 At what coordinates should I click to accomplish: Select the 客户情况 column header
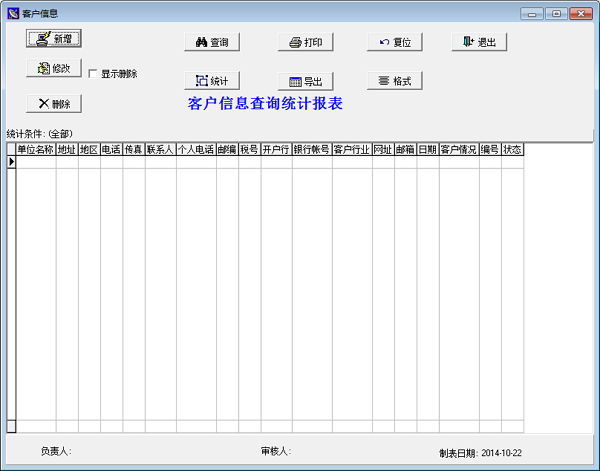point(459,149)
